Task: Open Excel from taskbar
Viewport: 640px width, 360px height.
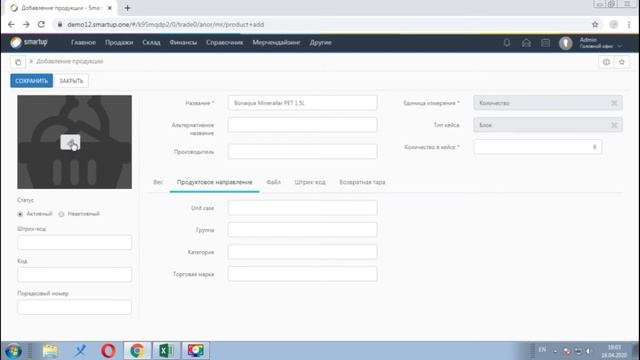Action: 166,351
